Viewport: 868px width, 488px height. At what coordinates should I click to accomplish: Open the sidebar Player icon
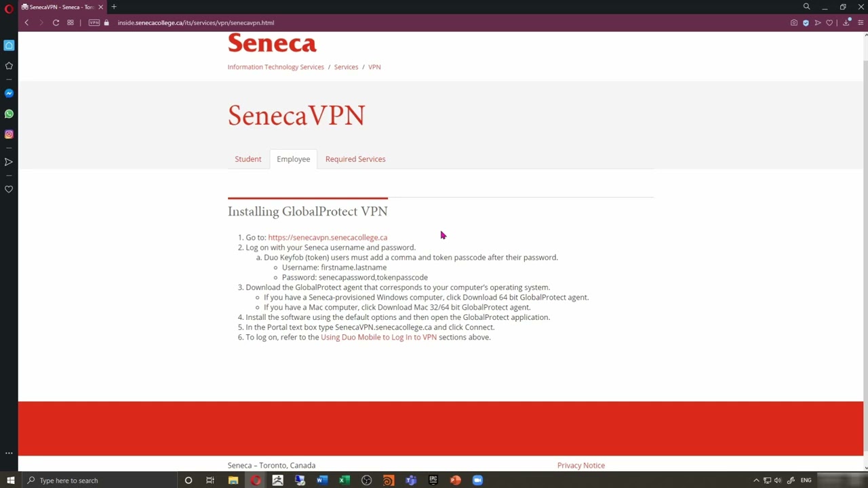click(9, 162)
